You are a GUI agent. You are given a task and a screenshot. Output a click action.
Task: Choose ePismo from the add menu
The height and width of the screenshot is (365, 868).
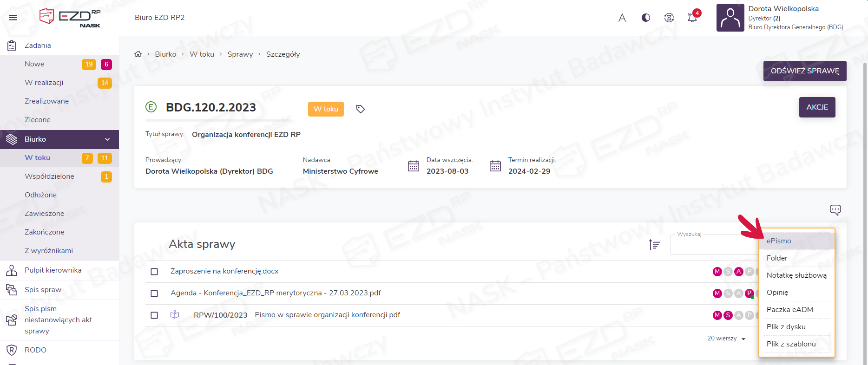click(x=779, y=241)
